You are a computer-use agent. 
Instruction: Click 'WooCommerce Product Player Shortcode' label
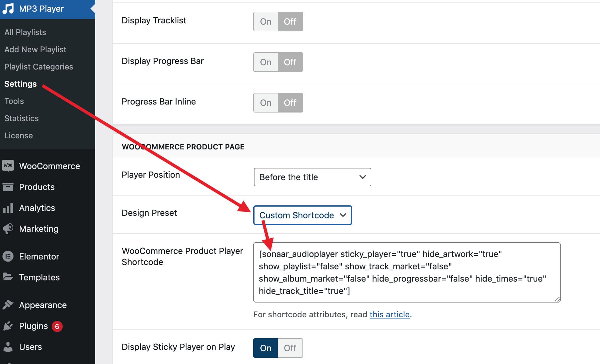tap(182, 256)
